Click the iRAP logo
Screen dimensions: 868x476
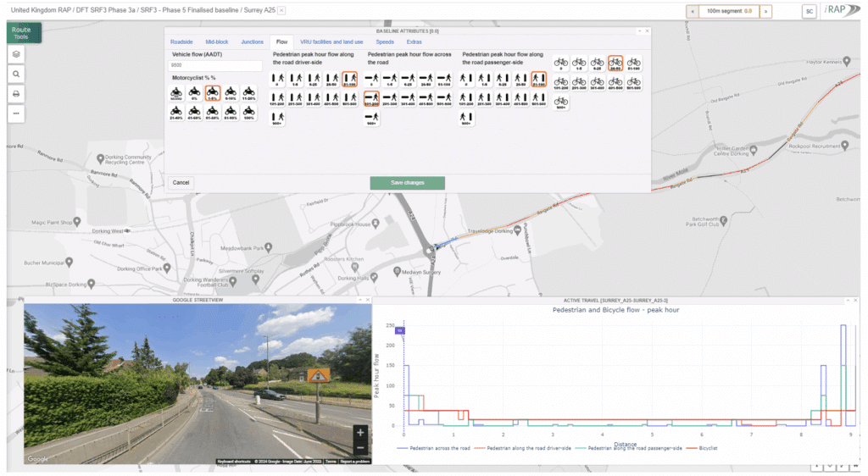pyautogui.click(x=842, y=10)
